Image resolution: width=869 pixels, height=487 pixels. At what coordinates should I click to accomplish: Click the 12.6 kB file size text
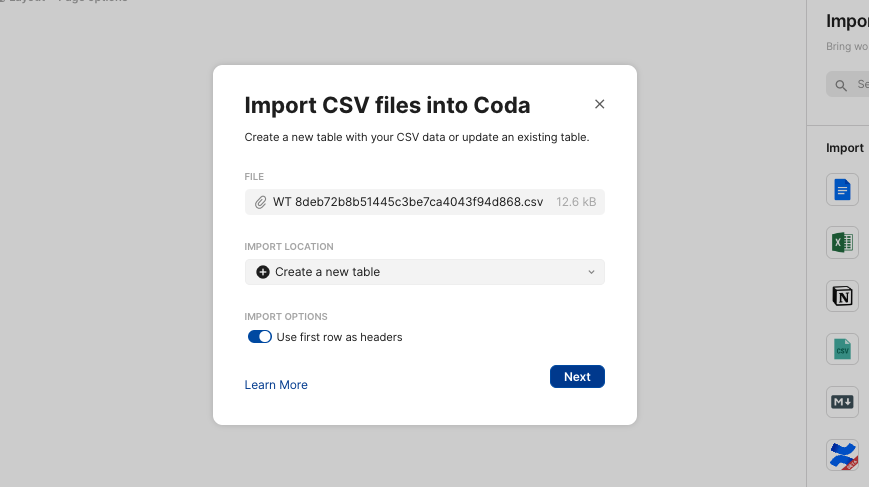[576, 202]
